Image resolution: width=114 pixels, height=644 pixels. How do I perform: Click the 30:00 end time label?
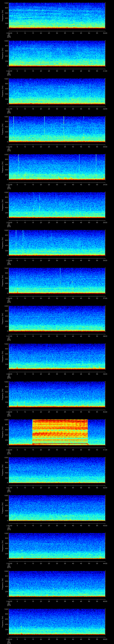(105, 33)
